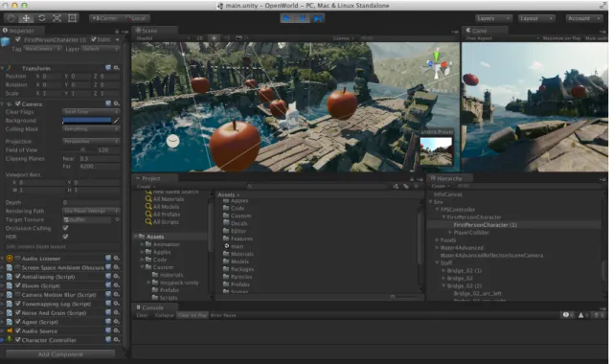The height and width of the screenshot is (364, 612).
Task: Select the Scale tool in toolbar
Action: pyautogui.click(x=57, y=18)
